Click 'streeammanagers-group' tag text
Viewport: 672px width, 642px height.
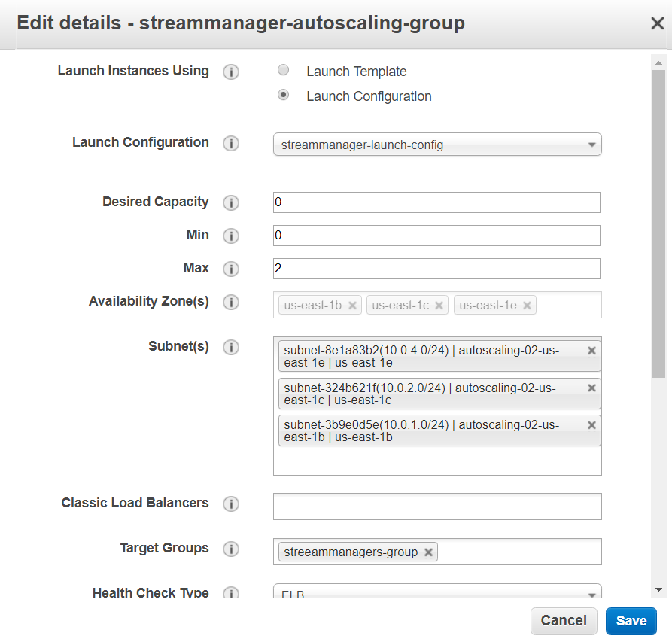(351, 552)
